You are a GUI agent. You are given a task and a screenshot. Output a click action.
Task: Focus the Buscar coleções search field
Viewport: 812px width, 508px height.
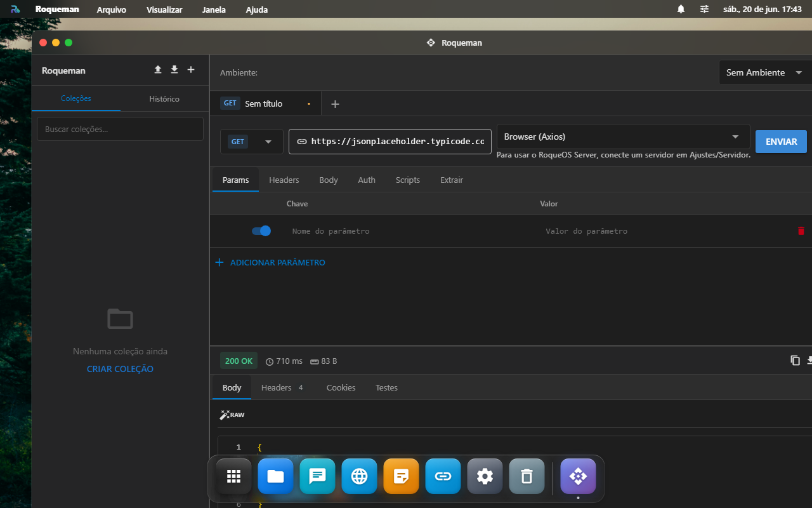(120, 129)
